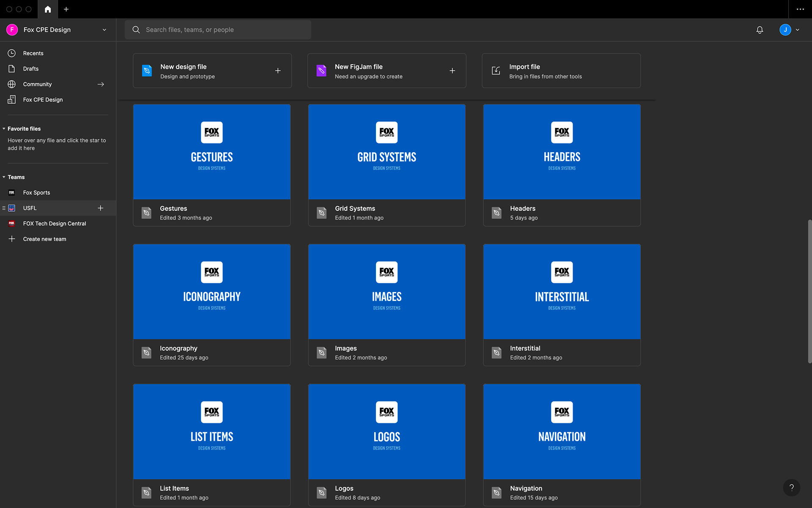Open Fox CPE Design workspace switcher chevron
812x508 pixels.
104,30
